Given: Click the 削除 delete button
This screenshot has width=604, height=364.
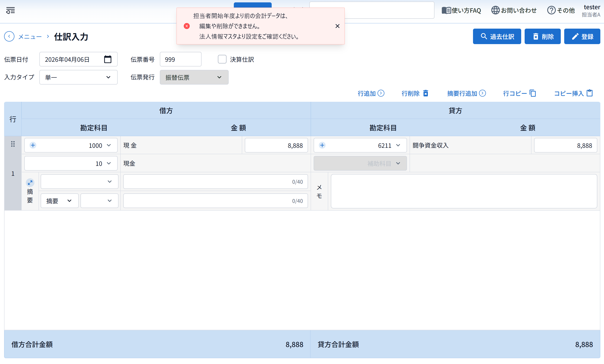Looking at the screenshot, I should (x=542, y=37).
